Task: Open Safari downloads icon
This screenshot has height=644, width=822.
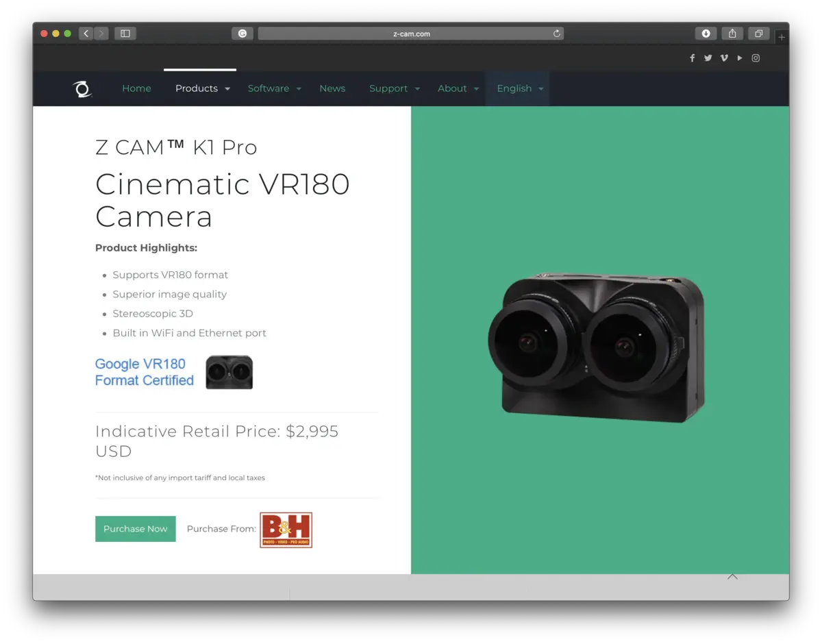Action: click(x=706, y=34)
